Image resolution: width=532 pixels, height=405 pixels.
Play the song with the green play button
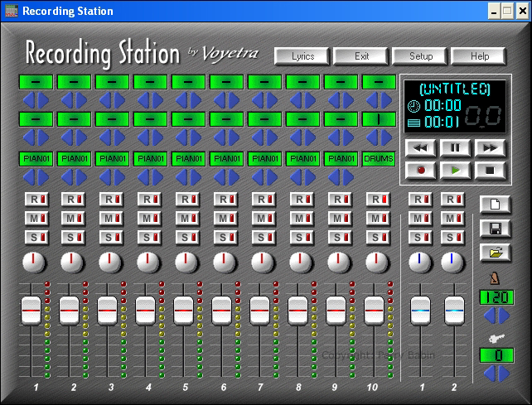click(x=455, y=171)
